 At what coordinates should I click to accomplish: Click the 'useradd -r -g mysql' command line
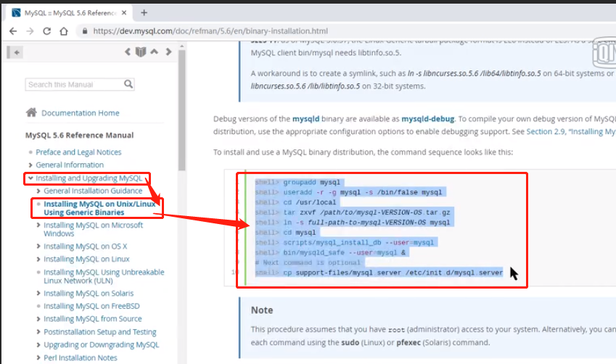pyautogui.click(x=348, y=192)
